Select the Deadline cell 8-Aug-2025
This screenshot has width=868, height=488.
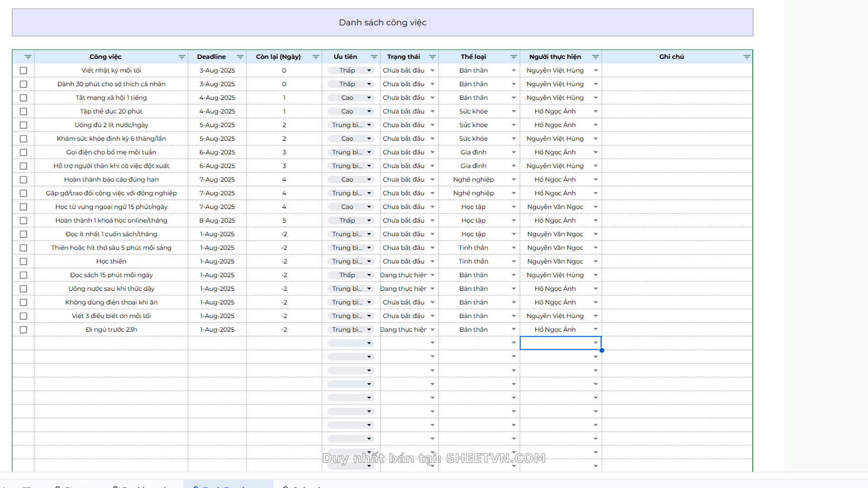point(217,221)
